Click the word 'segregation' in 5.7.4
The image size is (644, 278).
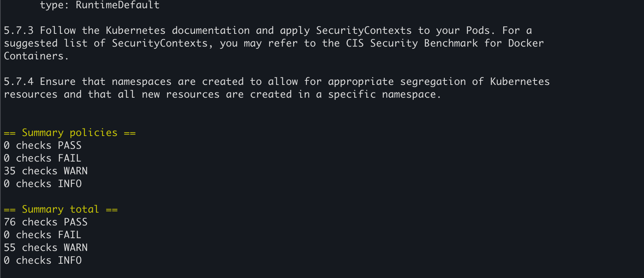tap(433, 82)
